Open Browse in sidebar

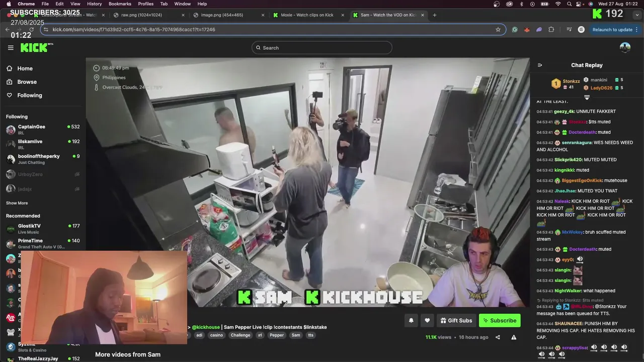(27, 82)
